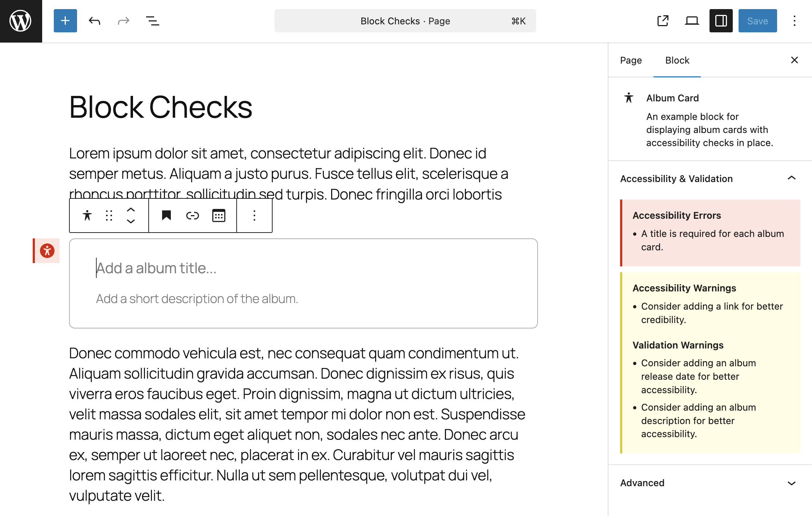The width and height of the screenshot is (812, 516).
Task: Open the editor options three-dot menu
Action: point(795,21)
